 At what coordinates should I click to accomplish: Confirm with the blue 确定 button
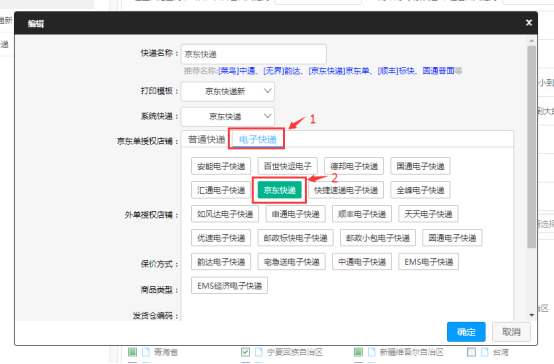pos(466,332)
